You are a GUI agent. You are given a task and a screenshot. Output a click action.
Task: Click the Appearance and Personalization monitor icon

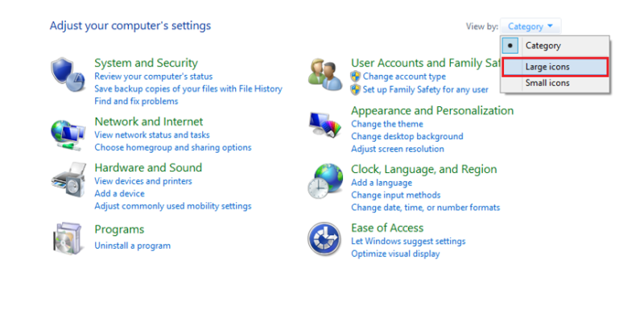(325, 126)
